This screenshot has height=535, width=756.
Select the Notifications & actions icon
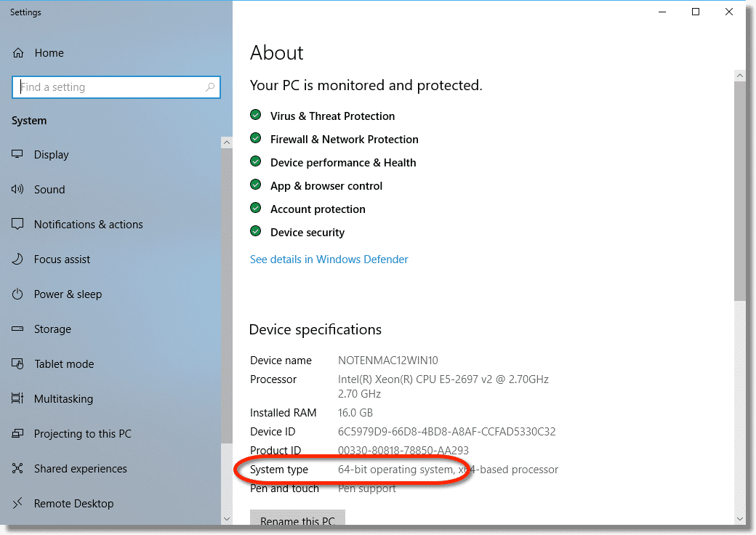[18, 225]
